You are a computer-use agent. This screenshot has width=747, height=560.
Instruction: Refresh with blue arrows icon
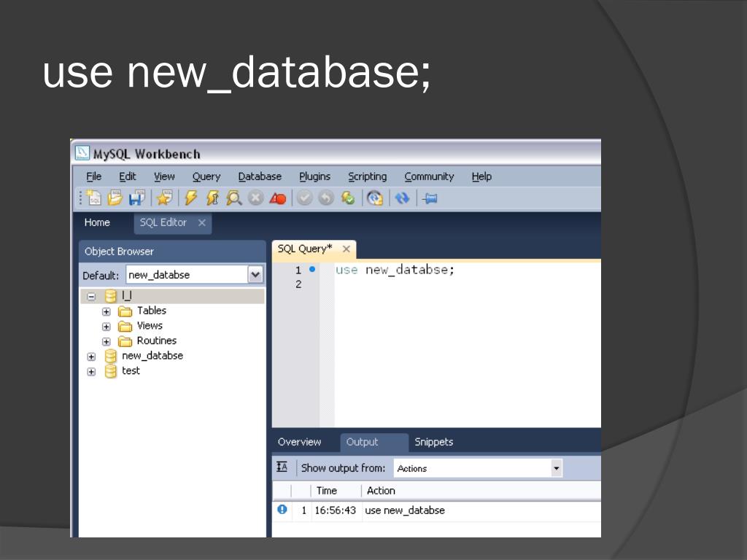[403, 198]
